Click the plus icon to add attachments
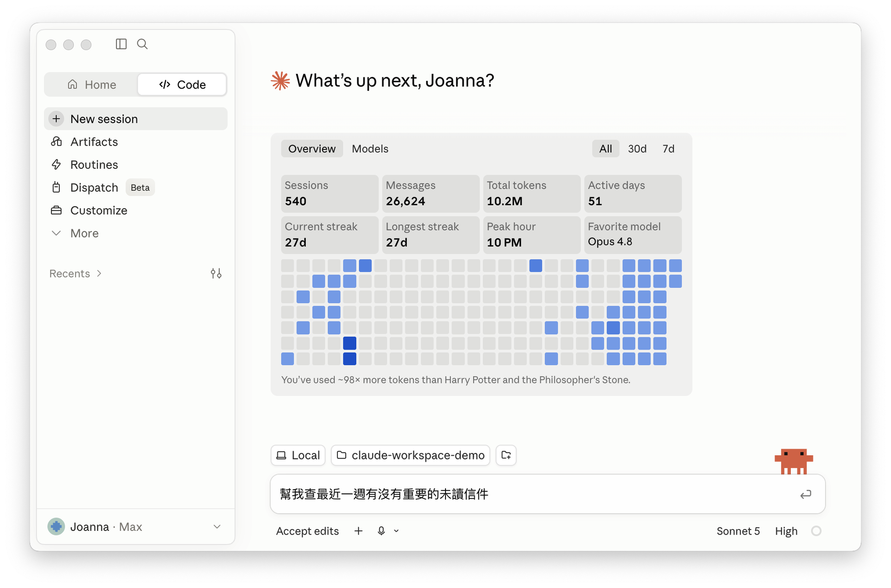The image size is (891, 588). pyautogui.click(x=358, y=531)
